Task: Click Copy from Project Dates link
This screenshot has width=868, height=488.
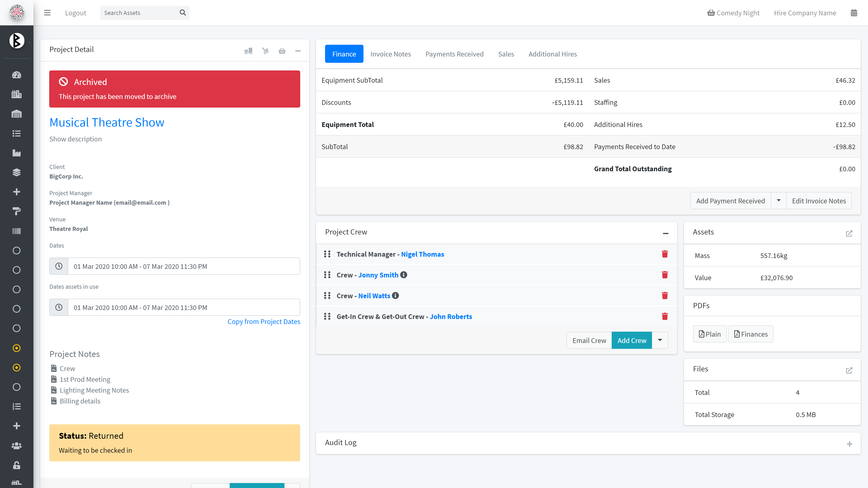Action: point(264,321)
